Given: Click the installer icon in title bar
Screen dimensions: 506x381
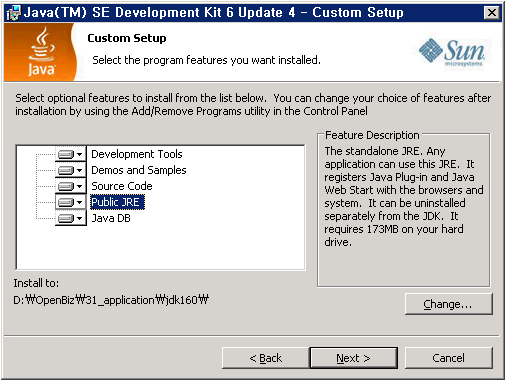Looking at the screenshot, I should (x=13, y=13).
